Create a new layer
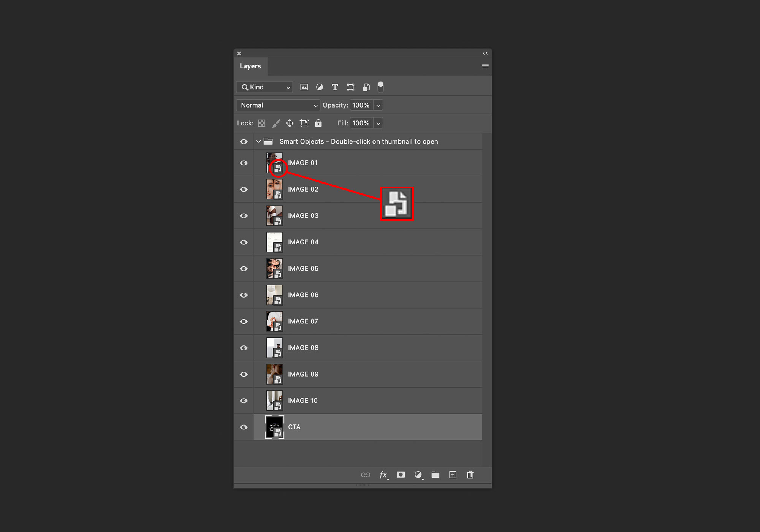 tap(453, 475)
